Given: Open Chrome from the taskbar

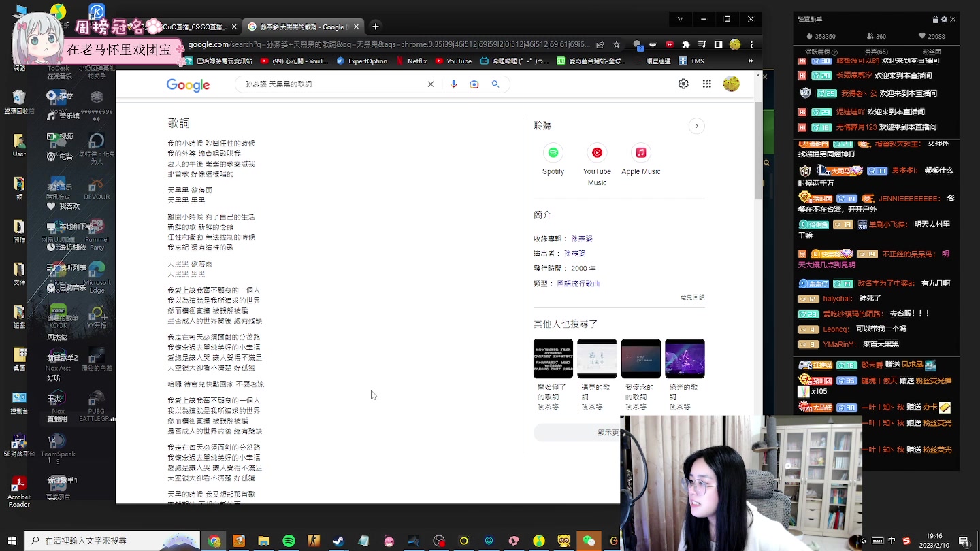Looking at the screenshot, I should [214, 541].
